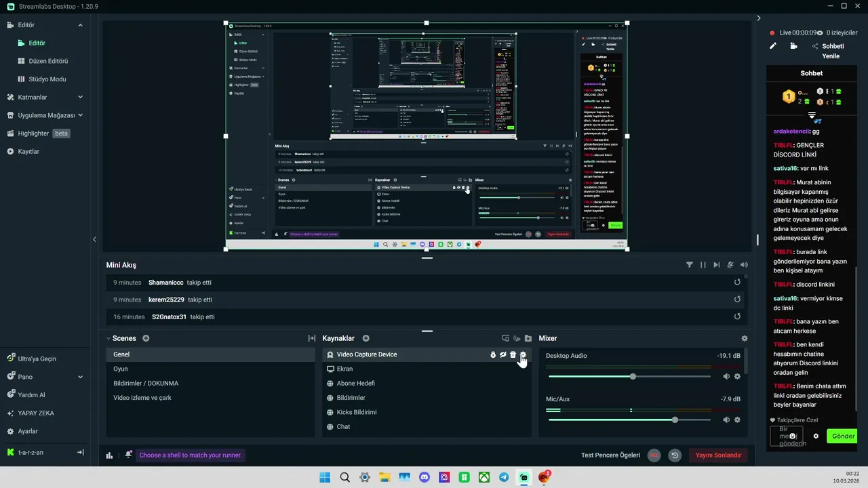Open Mixer advanced settings gear
Screen dimensions: 868x488
pos(745,338)
